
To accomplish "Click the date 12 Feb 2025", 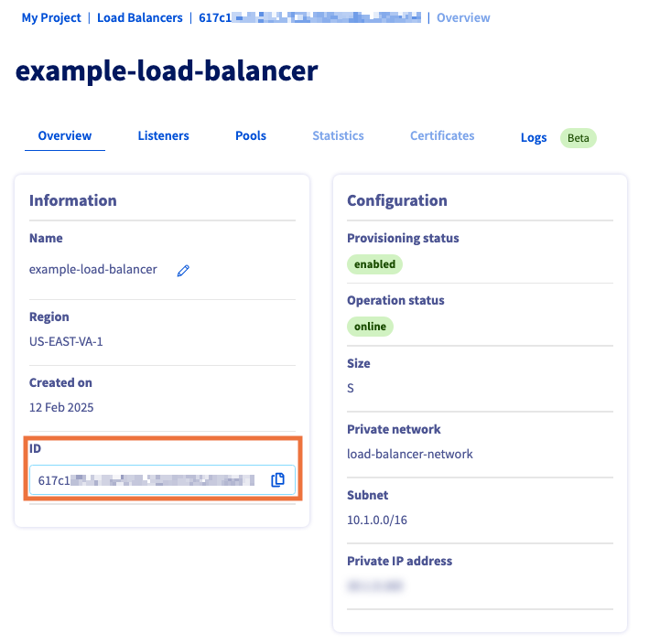I will point(61,407).
